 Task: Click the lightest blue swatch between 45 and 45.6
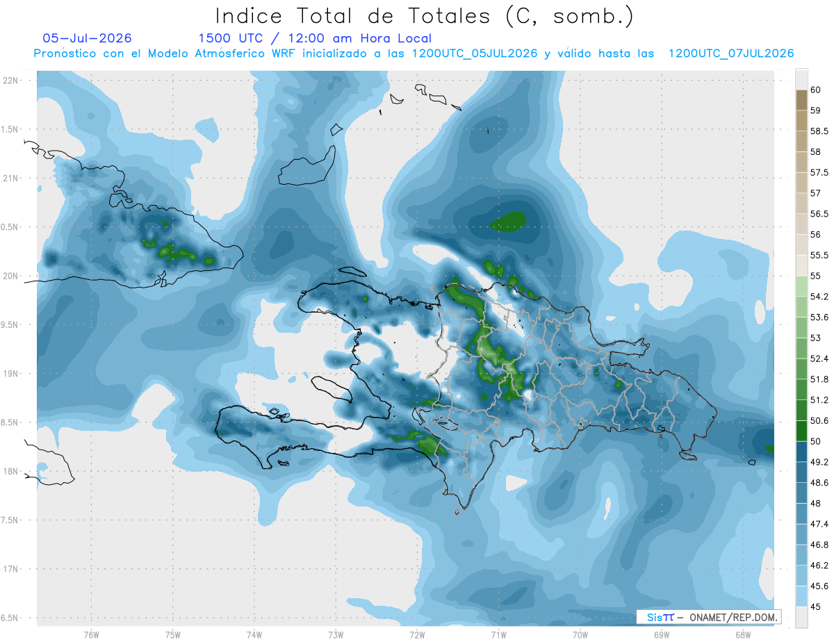801,596
